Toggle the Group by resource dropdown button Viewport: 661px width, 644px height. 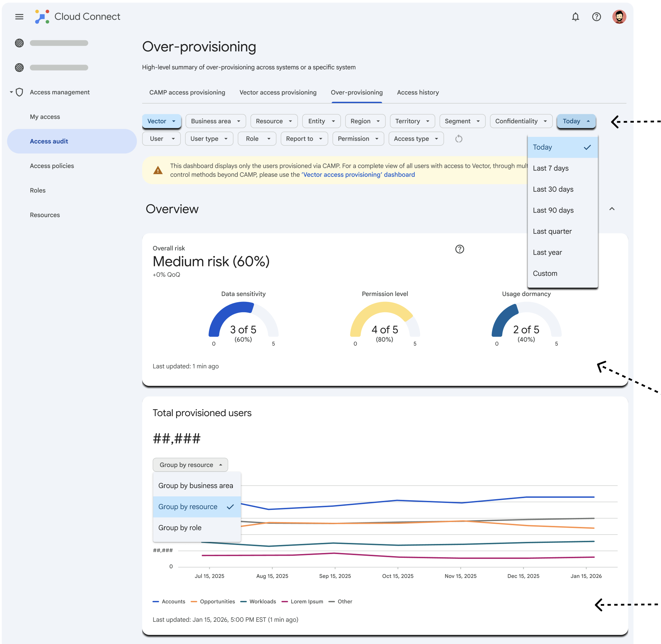[190, 465]
